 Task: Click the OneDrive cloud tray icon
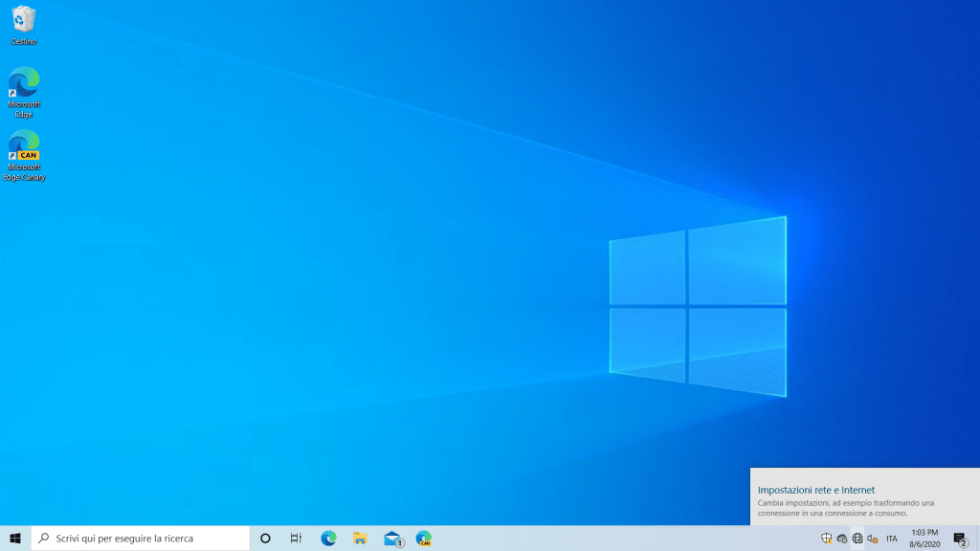coord(842,539)
